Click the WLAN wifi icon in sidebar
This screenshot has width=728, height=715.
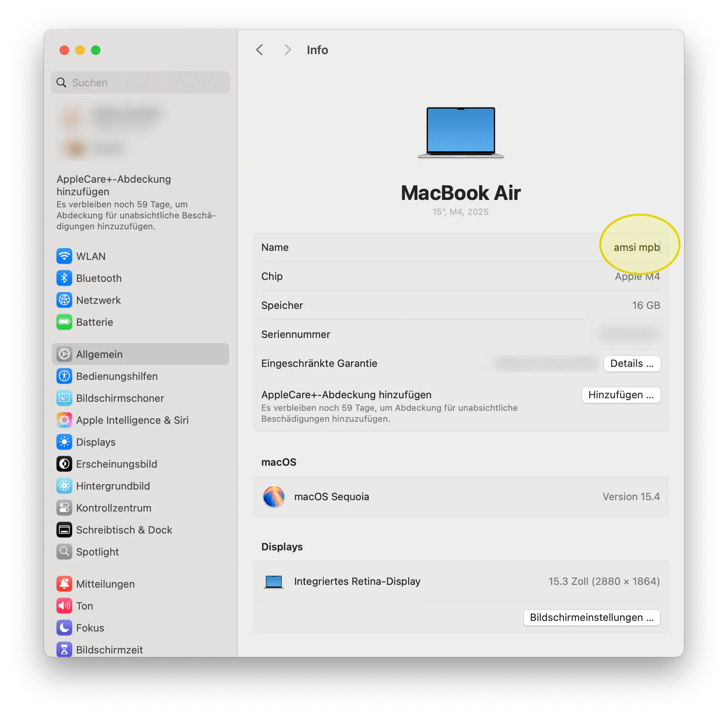click(64, 256)
